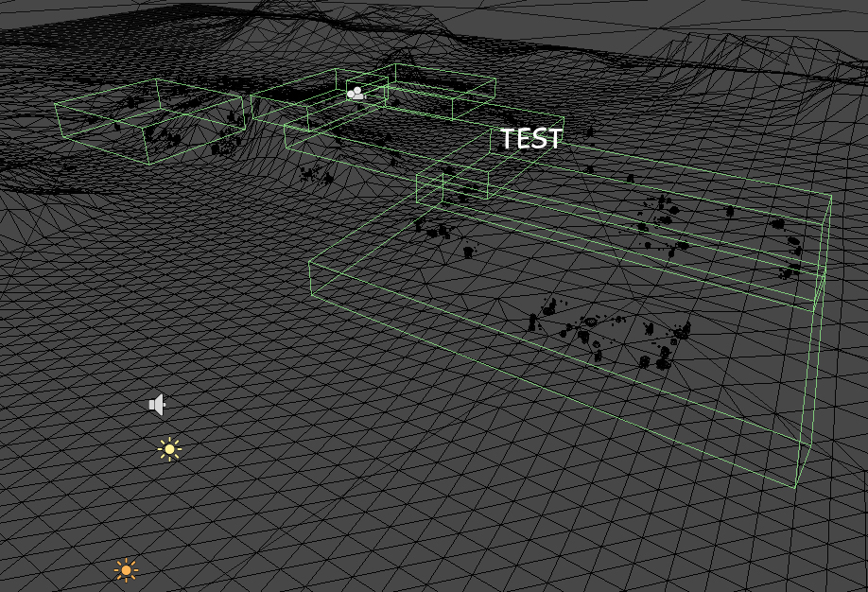Select the sound source entity in the viewport
The height and width of the screenshot is (592, 868).
[157, 404]
